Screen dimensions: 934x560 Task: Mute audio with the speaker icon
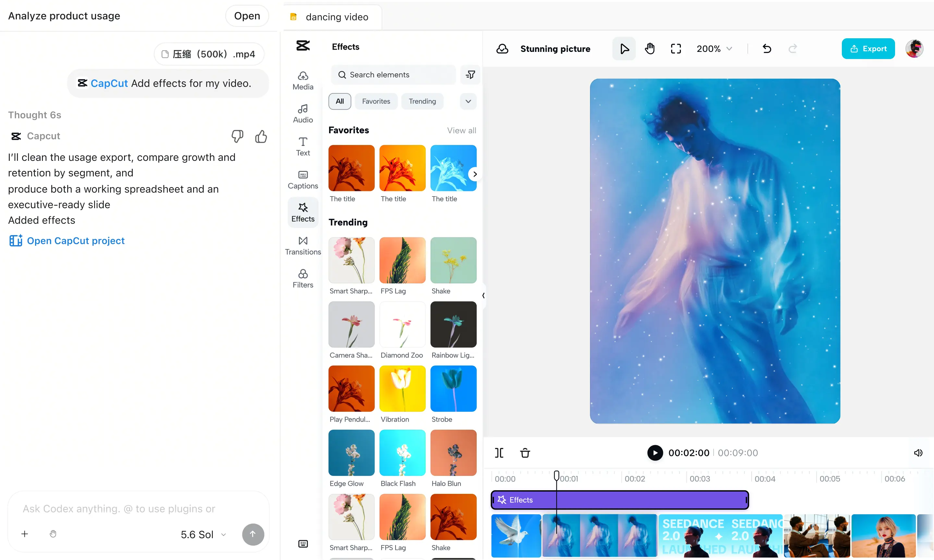click(918, 452)
